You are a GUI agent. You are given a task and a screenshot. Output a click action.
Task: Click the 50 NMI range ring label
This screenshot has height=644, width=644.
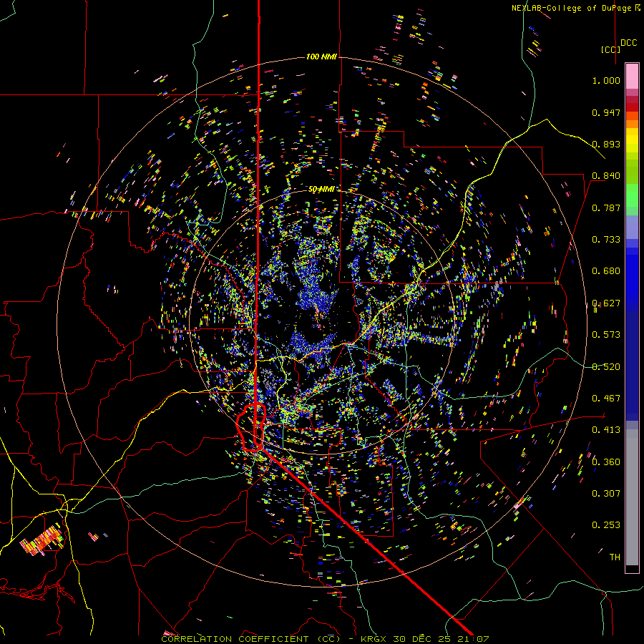(321, 189)
